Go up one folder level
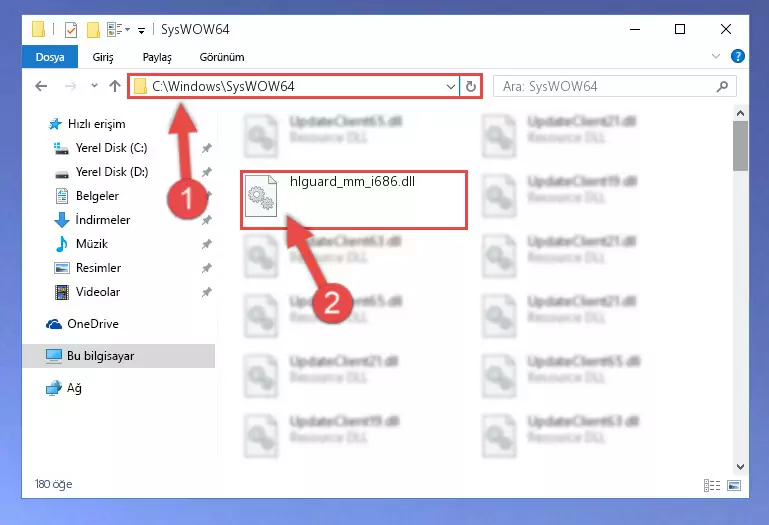 coord(115,86)
